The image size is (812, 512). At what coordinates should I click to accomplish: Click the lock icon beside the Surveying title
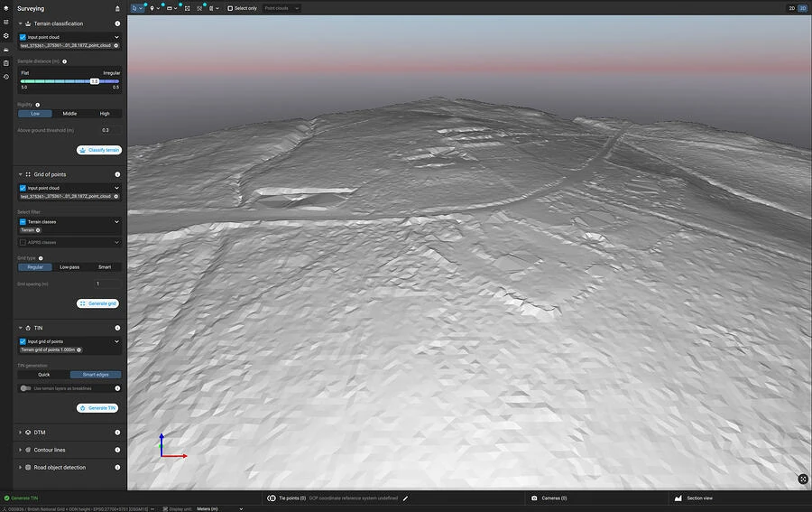(x=117, y=8)
